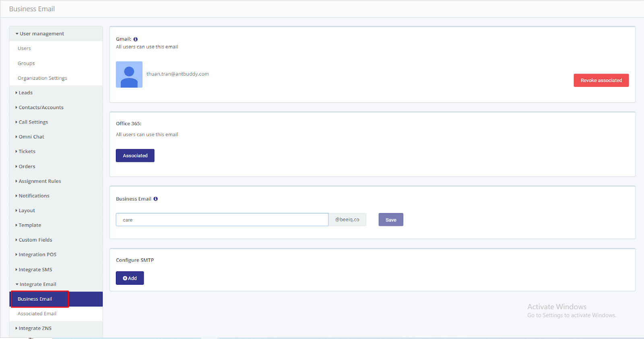Click the Business Email page title
The height and width of the screenshot is (339, 644).
(32, 9)
